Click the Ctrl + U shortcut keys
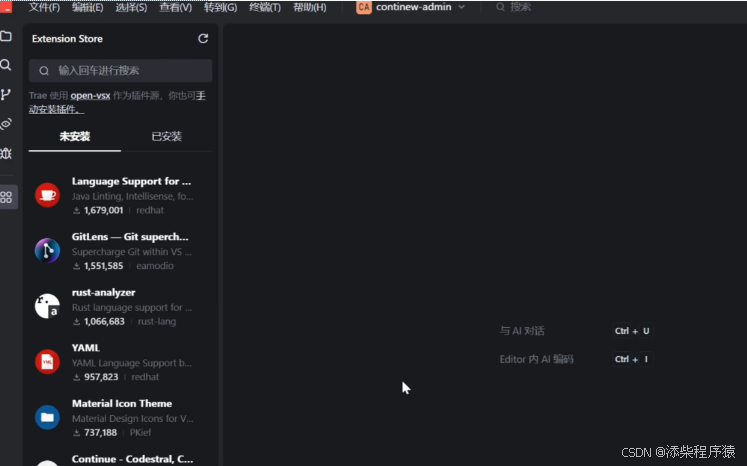Screen dimensions: 747x466 [x=633, y=331]
